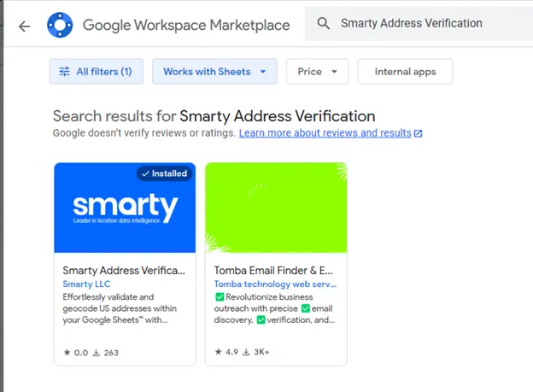This screenshot has height=392, width=533.
Task: Open the Smarty blue banner thumbnail
Action: click(125, 208)
